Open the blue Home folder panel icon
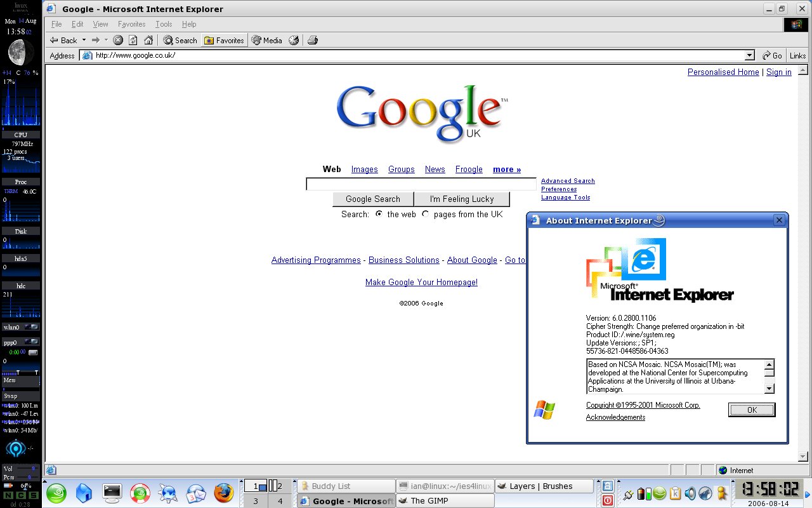 [x=84, y=493]
